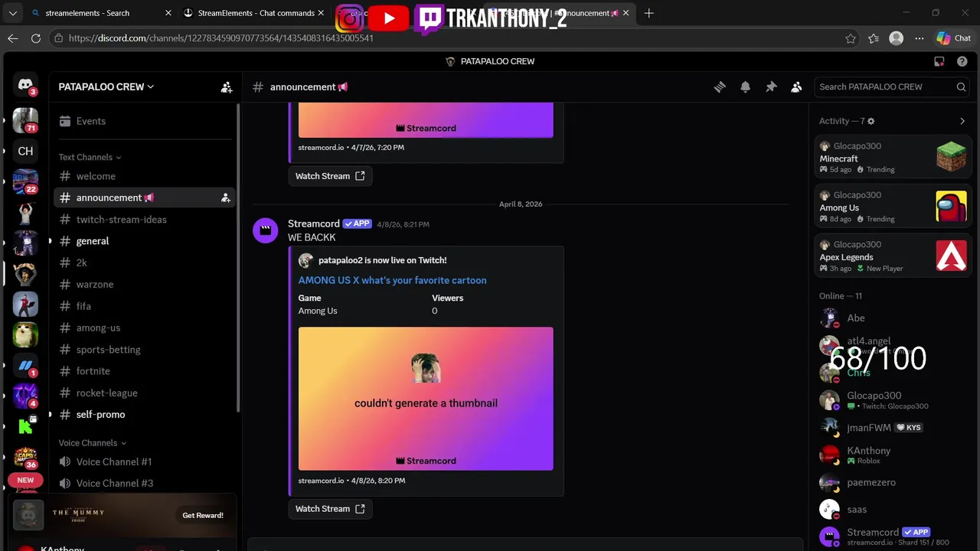Collapse the Text Channels category
980x551 pixels.
(x=90, y=157)
